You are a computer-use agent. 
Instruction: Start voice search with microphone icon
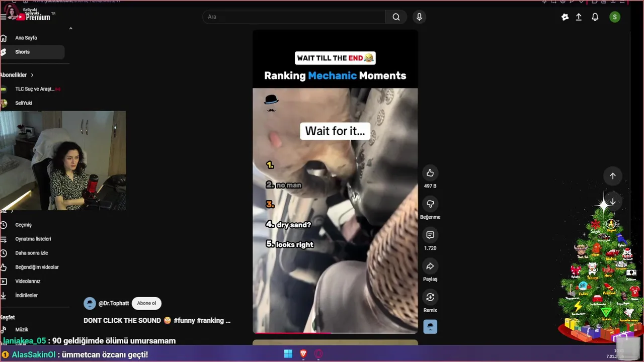419,17
